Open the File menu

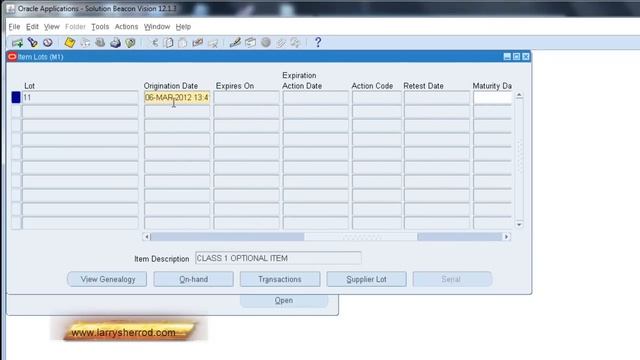(14, 27)
